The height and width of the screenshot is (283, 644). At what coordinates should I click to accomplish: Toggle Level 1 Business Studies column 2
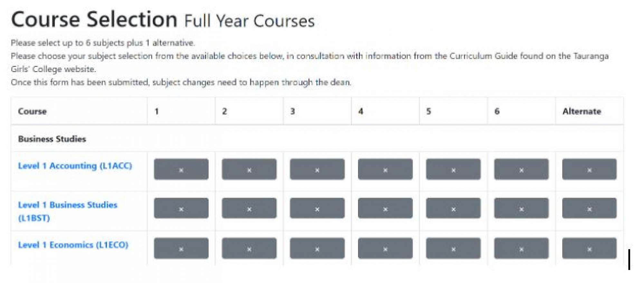[249, 208]
